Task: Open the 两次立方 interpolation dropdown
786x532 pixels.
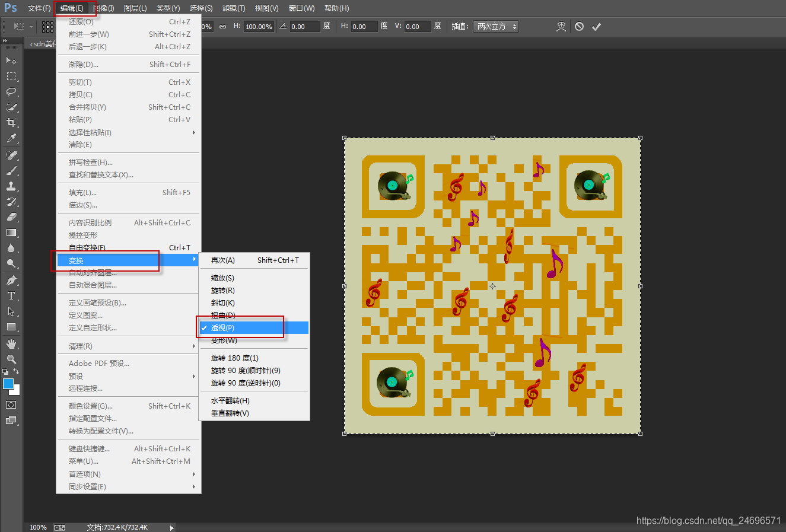Action: [496, 26]
